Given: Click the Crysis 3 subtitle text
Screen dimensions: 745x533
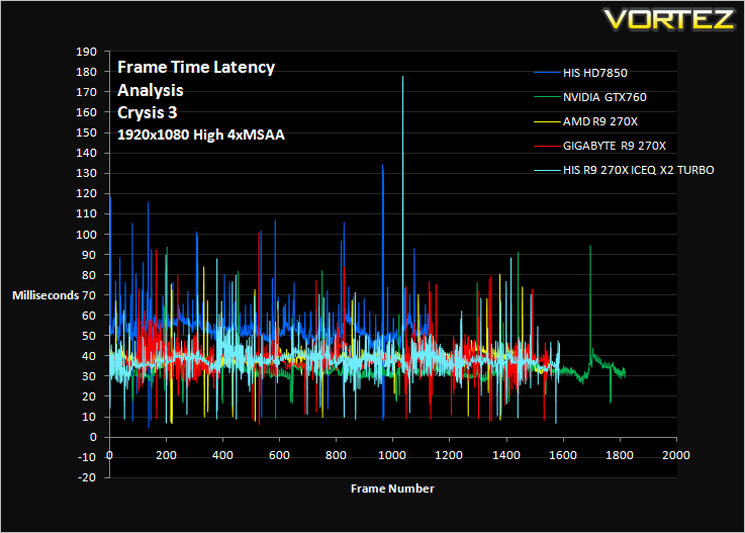Looking at the screenshot, I should (147, 113).
